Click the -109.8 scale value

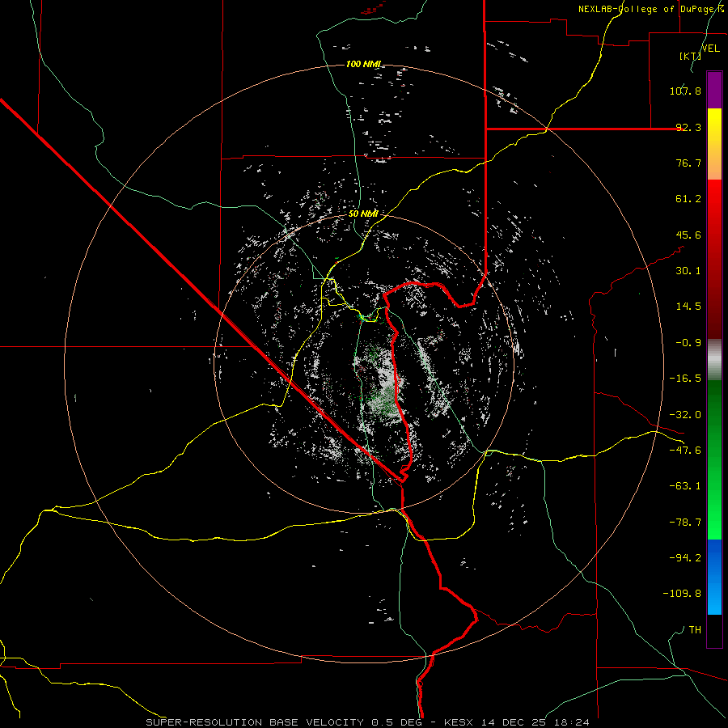[683, 594]
